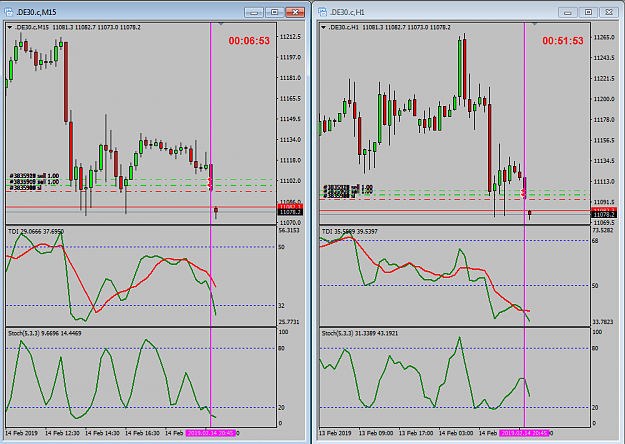Click the magenta 2019.02.14 20:45 date label in H1
The height and width of the screenshot is (444, 625).
coord(525,433)
